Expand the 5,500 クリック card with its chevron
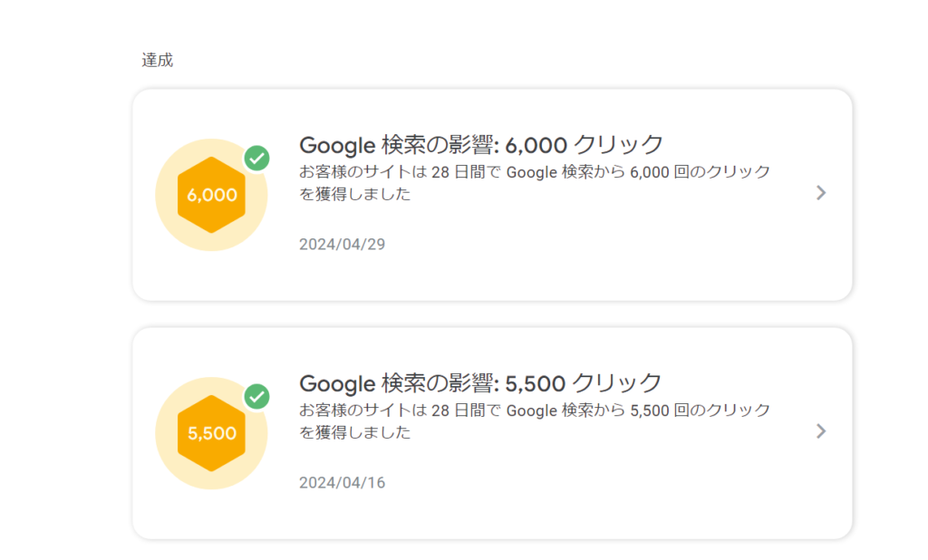The height and width of the screenshot is (560, 928). click(x=821, y=430)
